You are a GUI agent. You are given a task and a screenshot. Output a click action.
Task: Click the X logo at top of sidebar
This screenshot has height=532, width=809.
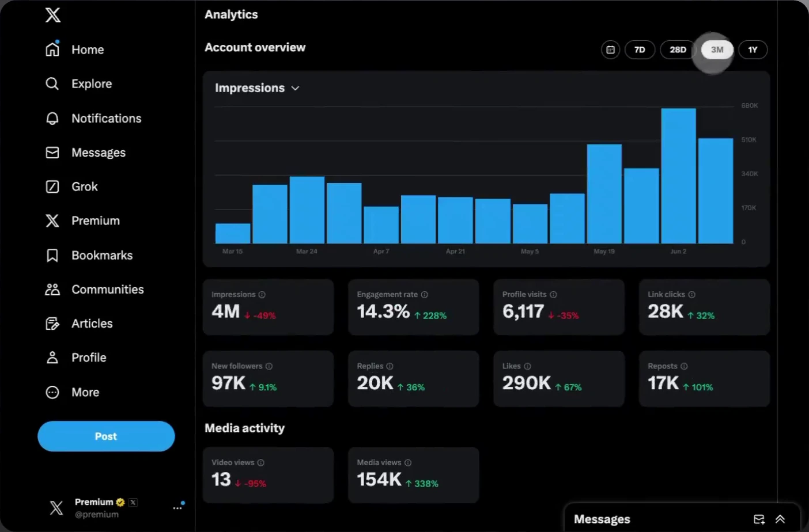(x=53, y=14)
